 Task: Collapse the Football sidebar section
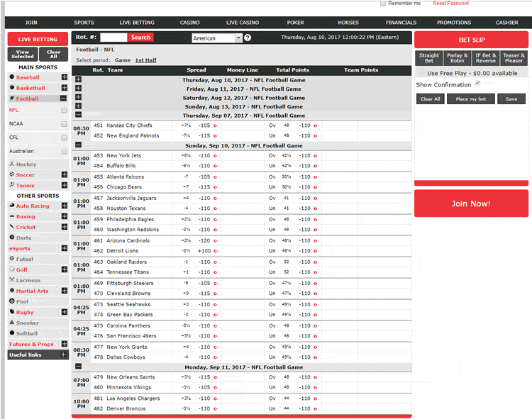(x=63, y=99)
